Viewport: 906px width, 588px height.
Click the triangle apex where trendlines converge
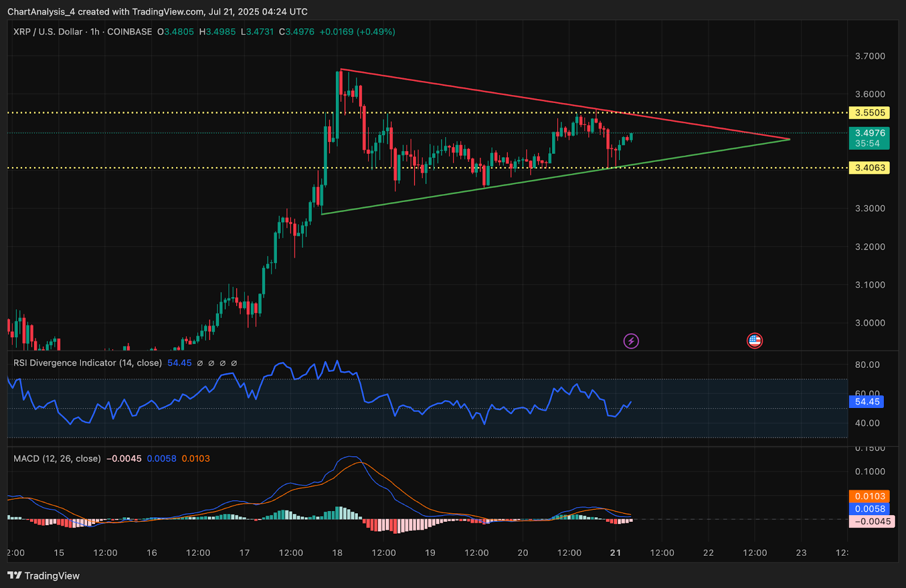coord(789,139)
